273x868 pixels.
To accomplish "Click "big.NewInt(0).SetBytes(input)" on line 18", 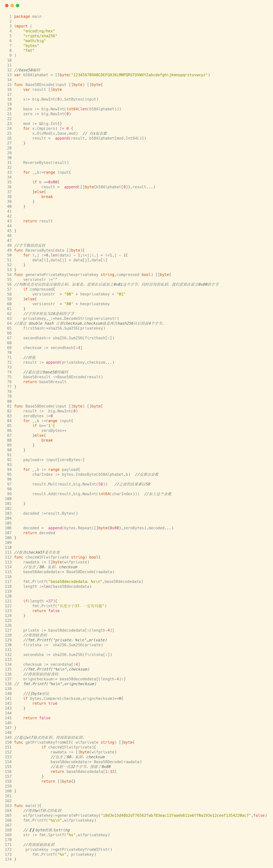I will click(64, 99).
